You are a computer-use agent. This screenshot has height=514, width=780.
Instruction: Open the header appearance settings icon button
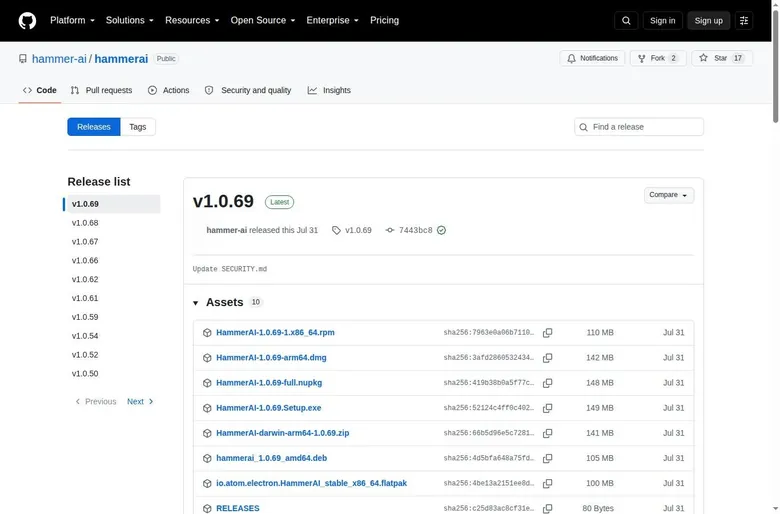point(744,20)
